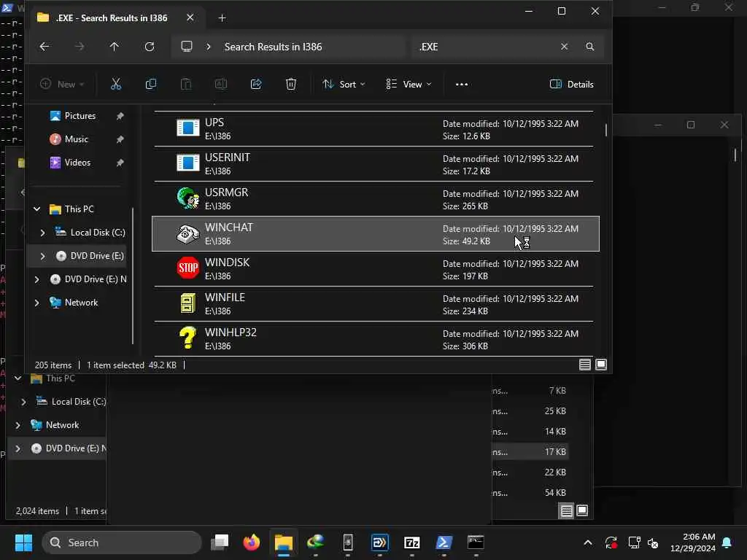Click the WINCHAT telephone icon
Image resolution: width=747 pixels, height=560 pixels.
[x=187, y=233]
